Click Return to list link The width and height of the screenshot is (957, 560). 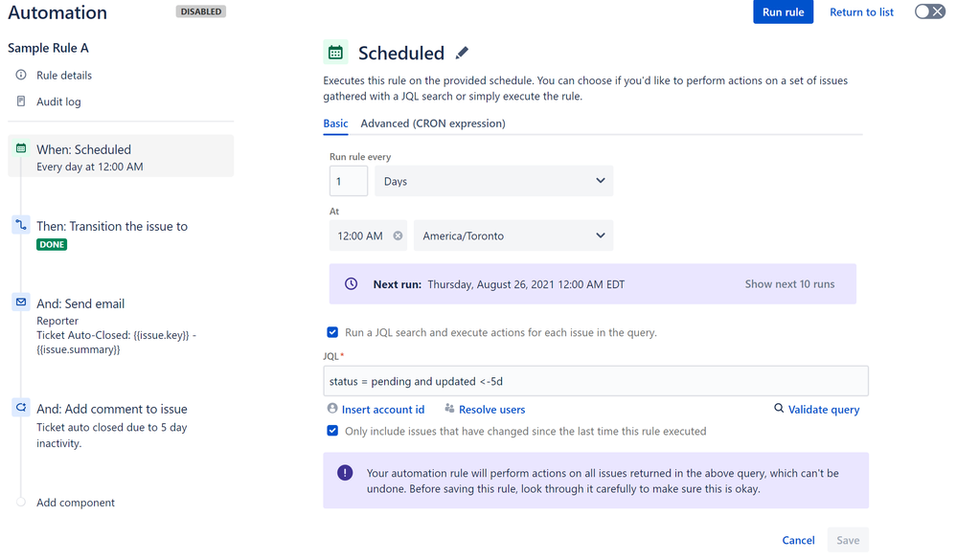861,11
